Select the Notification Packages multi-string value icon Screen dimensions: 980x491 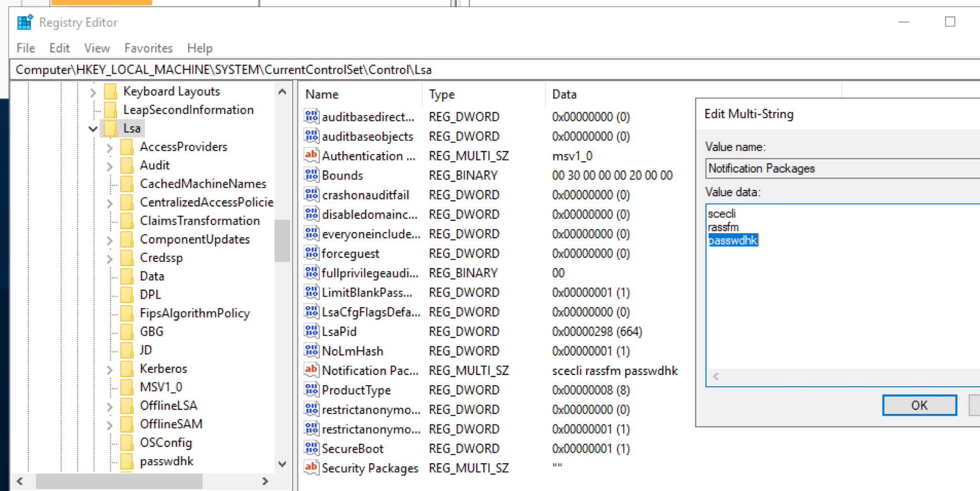click(x=311, y=370)
